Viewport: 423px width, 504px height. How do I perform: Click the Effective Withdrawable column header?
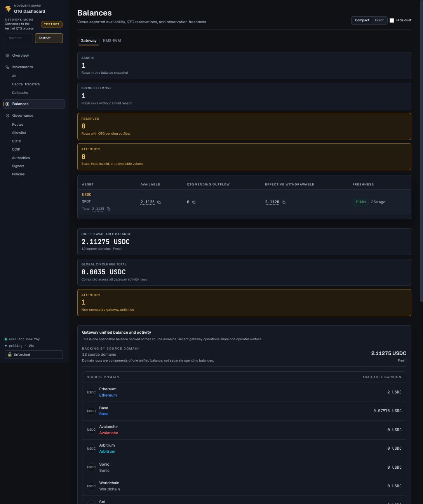pos(290,184)
